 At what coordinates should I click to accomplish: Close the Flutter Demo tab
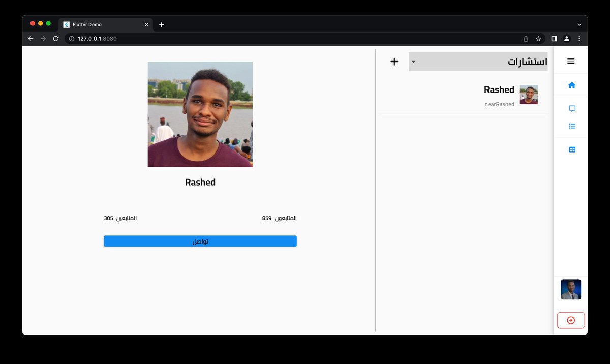tap(146, 24)
